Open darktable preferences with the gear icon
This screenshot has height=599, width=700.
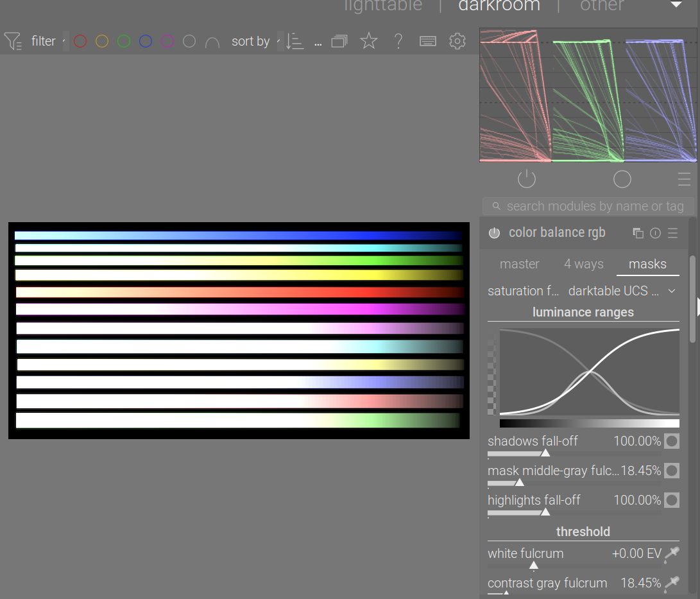tap(457, 41)
